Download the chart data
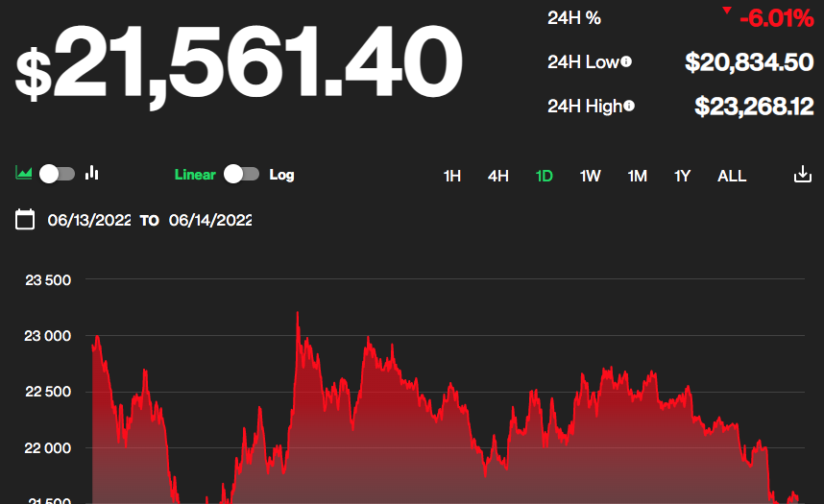Screen dimensions: 824x504 [803, 176]
